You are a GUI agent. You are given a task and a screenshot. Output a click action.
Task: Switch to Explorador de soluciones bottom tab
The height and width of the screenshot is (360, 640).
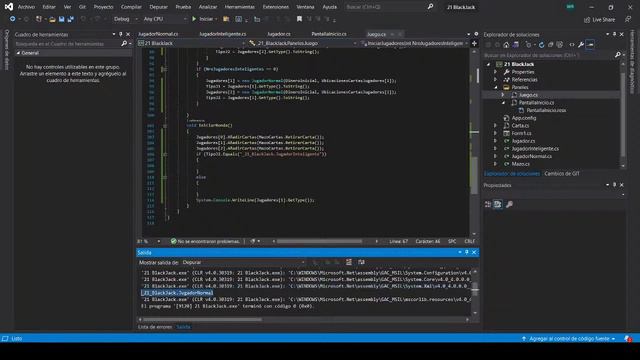click(512, 173)
